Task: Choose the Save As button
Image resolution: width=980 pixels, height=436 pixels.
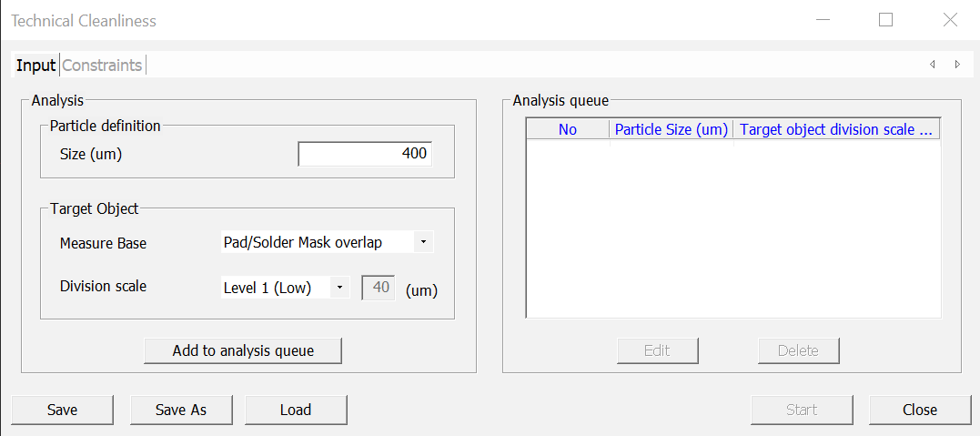Action: pyautogui.click(x=181, y=410)
